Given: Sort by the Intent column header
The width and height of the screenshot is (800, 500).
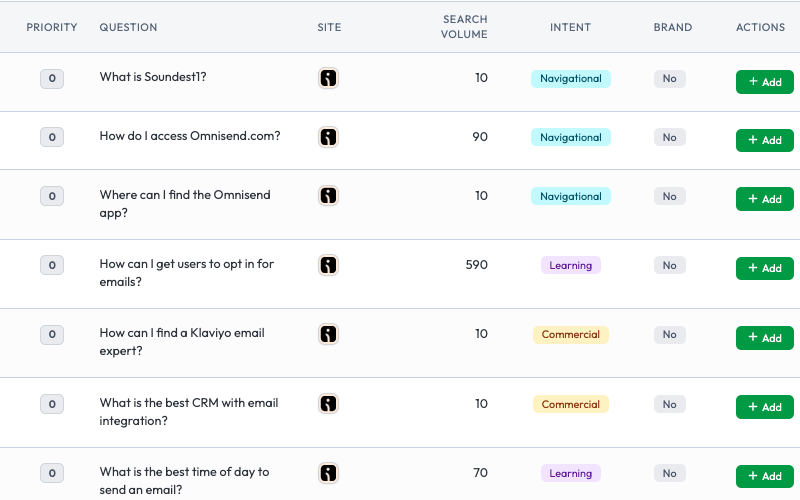Looking at the screenshot, I should click(x=570, y=27).
